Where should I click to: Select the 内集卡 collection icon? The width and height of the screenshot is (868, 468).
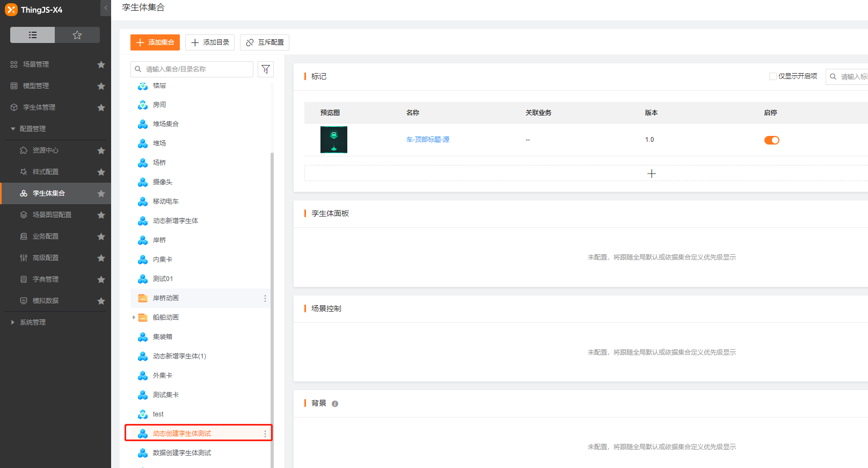click(x=143, y=260)
